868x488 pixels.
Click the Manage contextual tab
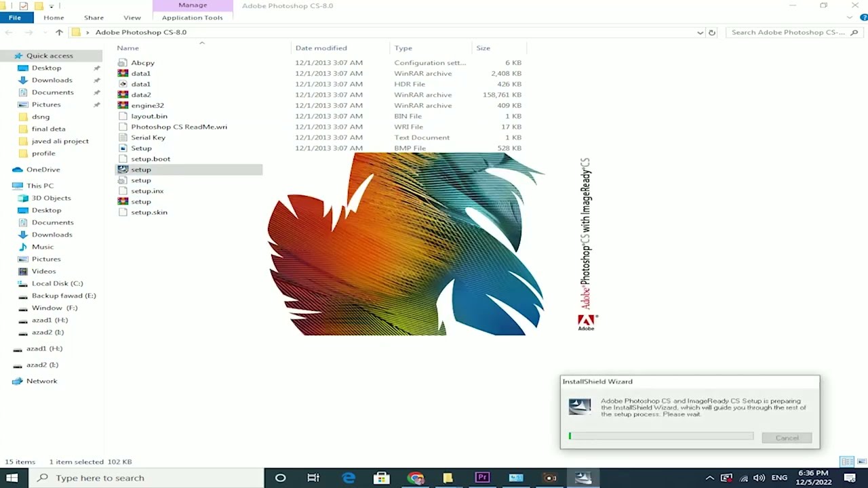pyautogui.click(x=193, y=5)
